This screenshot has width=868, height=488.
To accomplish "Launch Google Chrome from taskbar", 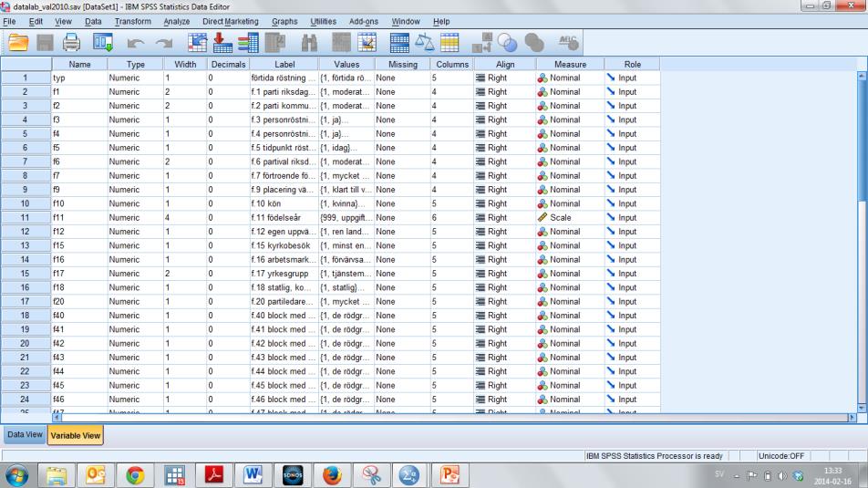I will point(135,475).
